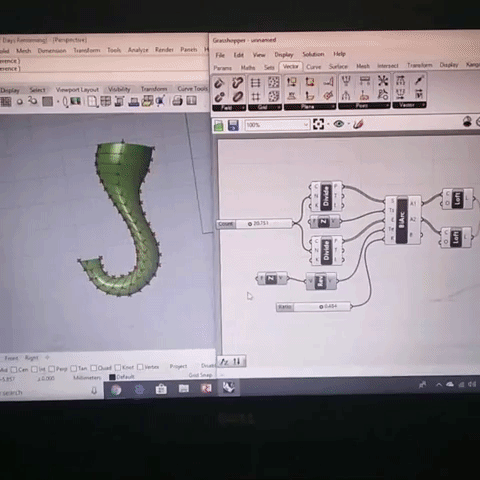This screenshot has height=480, width=480.
Task: Select the four-viewport layout icon
Action: coord(106,101)
